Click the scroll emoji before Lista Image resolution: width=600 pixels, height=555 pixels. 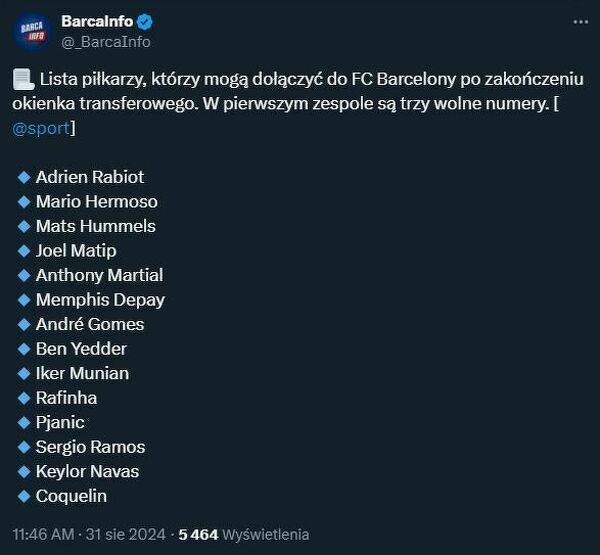24,79
